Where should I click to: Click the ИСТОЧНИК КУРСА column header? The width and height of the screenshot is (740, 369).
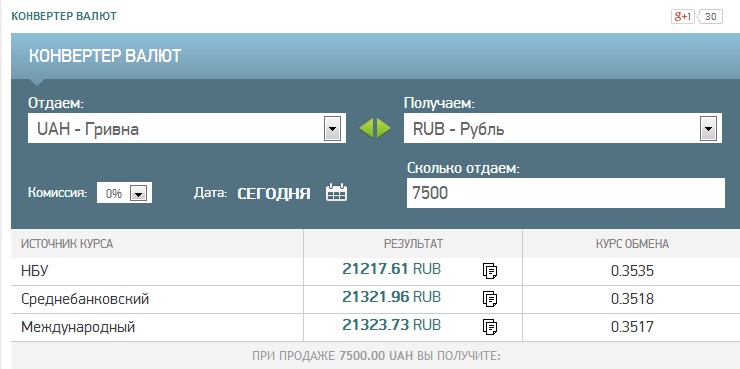tap(67, 244)
